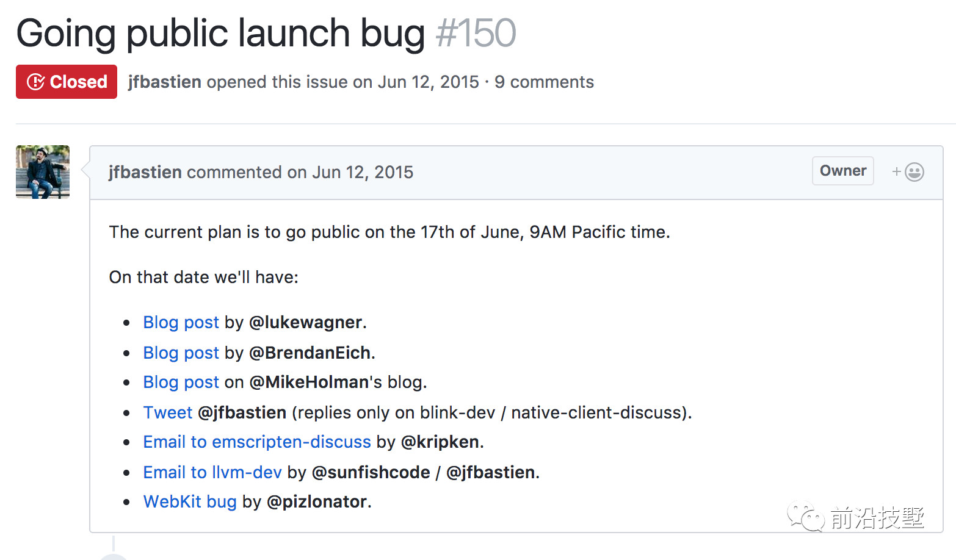Click the @MikeHolman mention

pyautogui.click(x=309, y=382)
